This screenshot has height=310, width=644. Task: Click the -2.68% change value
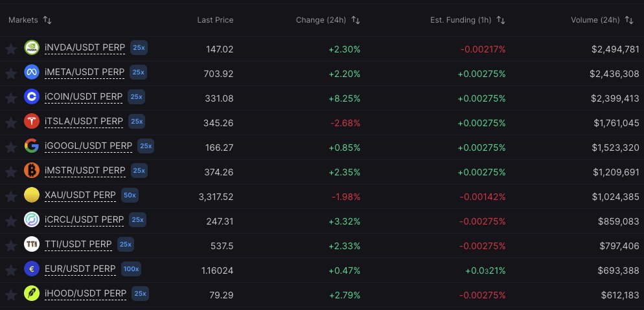(x=345, y=123)
